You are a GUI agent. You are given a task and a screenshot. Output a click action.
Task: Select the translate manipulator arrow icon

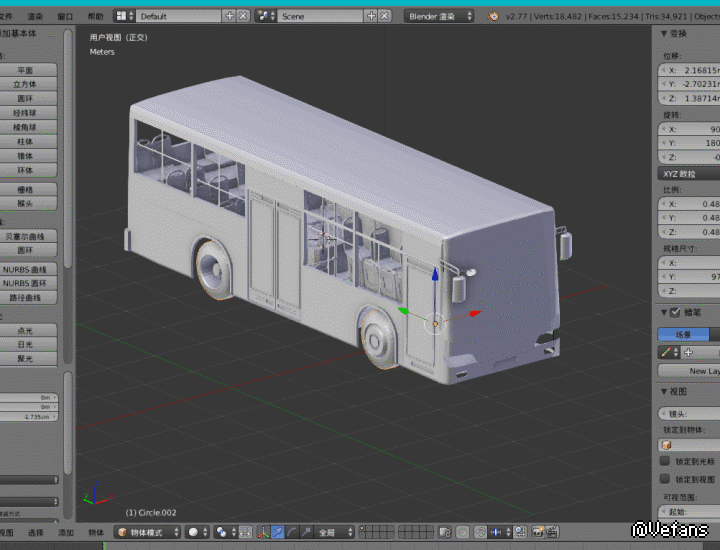(278, 532)
